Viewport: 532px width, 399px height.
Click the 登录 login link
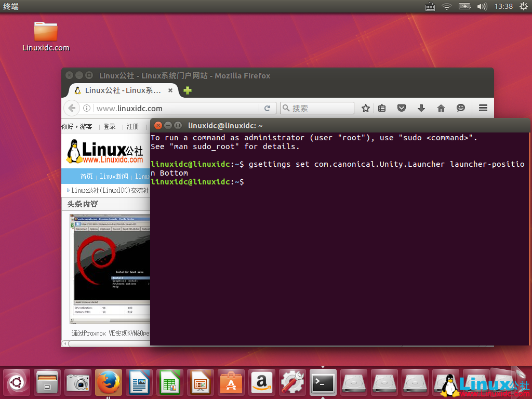[x=110, y=127]
